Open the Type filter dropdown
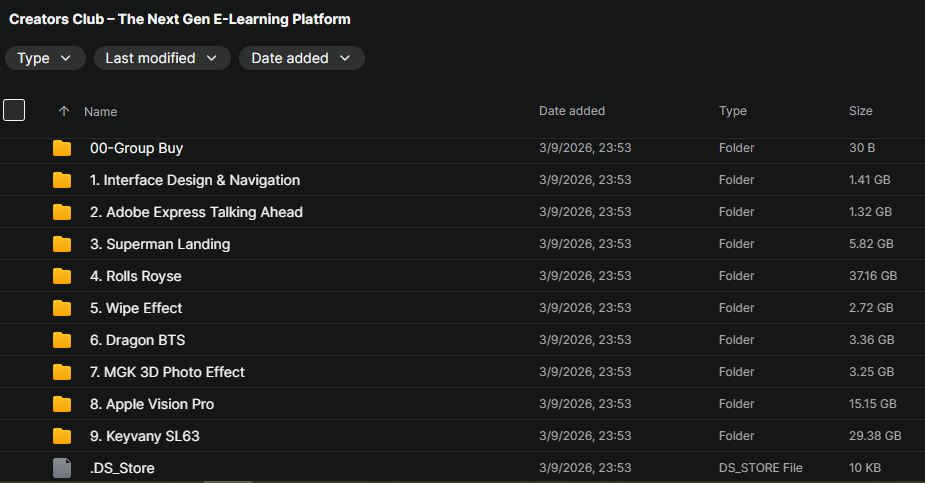 click(45, 58)
